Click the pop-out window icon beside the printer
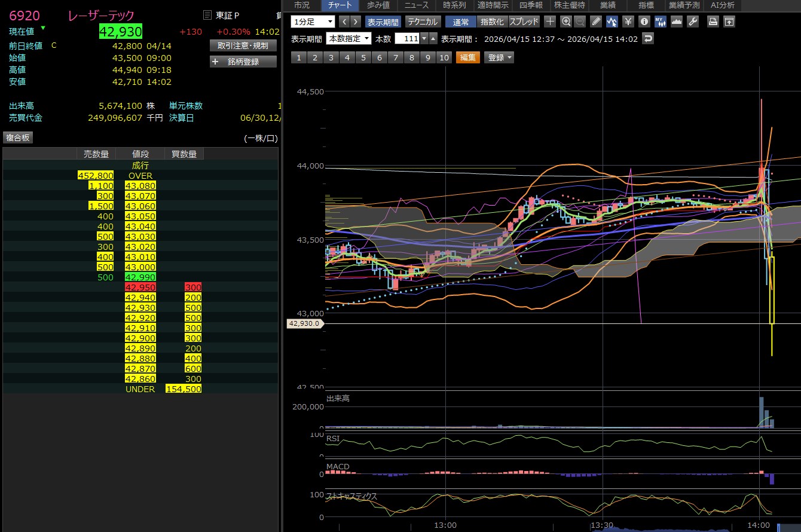Image resolution: width=801 pixels, height=532 pixels. point(729,22)
